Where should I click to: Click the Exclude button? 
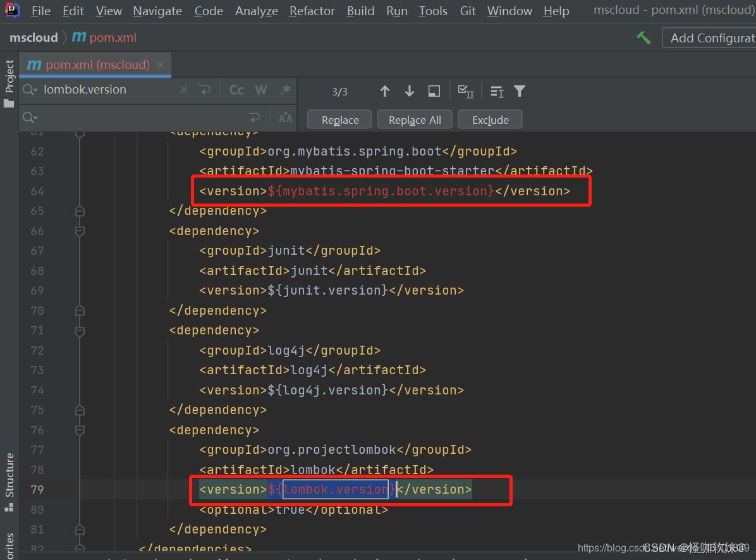click(490, 120)
